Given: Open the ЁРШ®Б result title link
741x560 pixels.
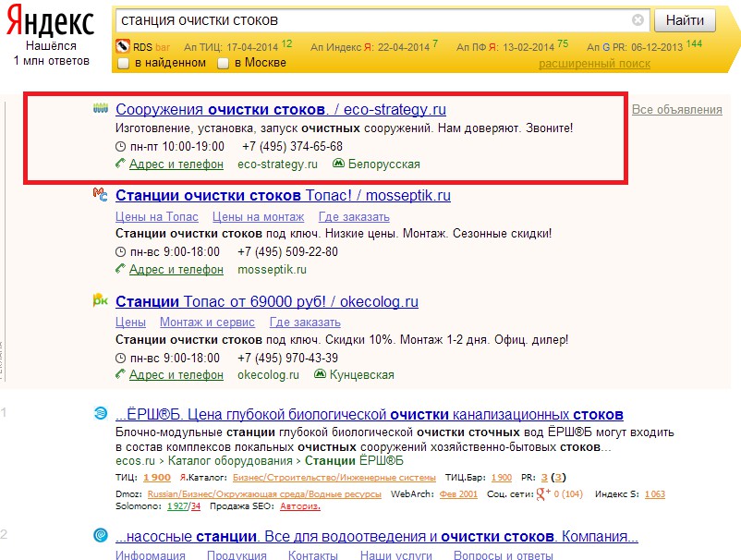Looking at the screenshot, I should (x=370, y=414).
